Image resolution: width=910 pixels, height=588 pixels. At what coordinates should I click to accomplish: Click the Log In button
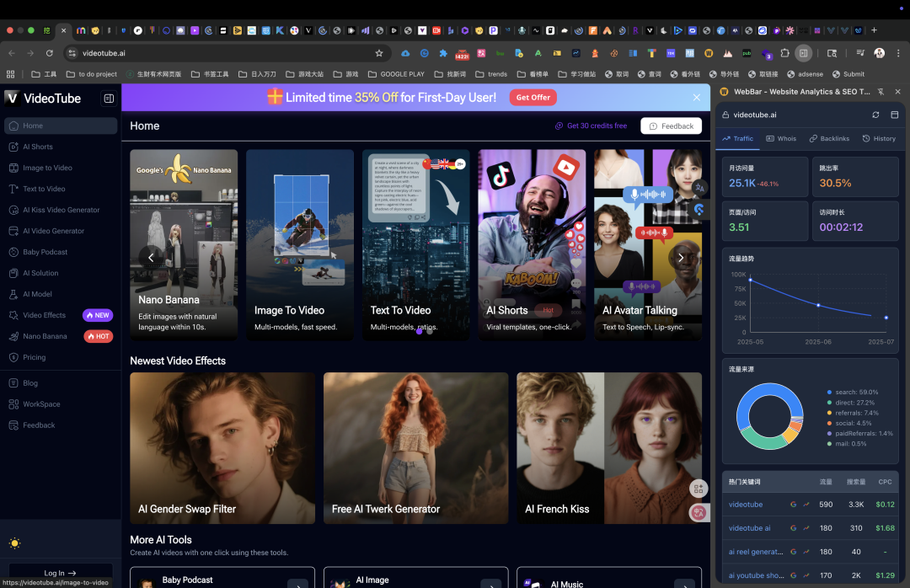pyautogui.click(x=61, y=573)
